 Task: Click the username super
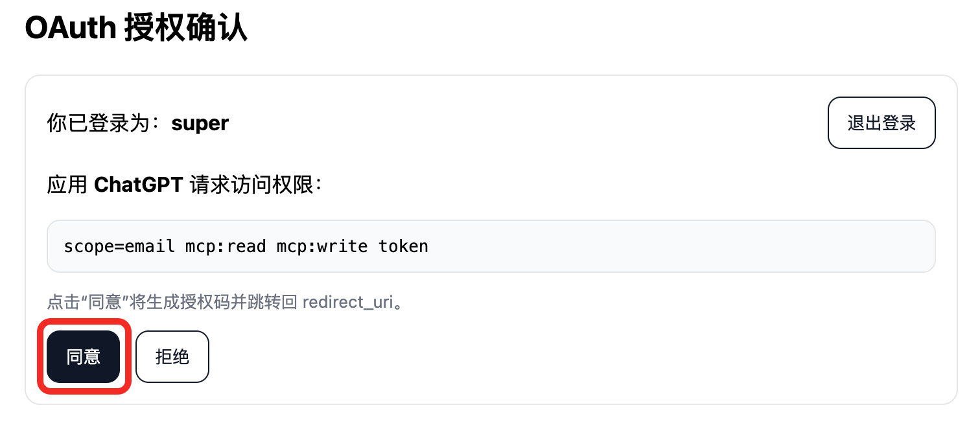(199, 123)
